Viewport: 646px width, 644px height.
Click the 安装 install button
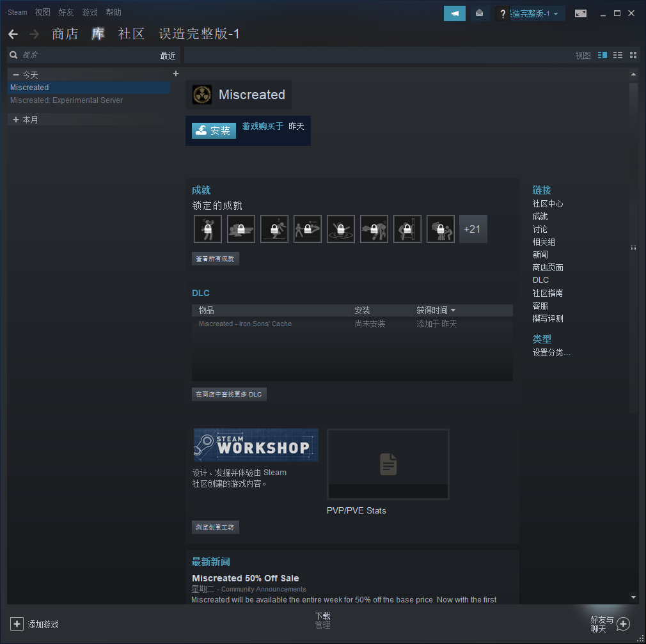tap(214, 130)
